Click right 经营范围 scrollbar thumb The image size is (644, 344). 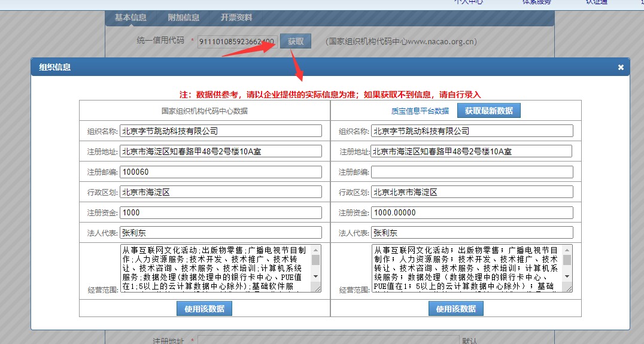point(567,260)
